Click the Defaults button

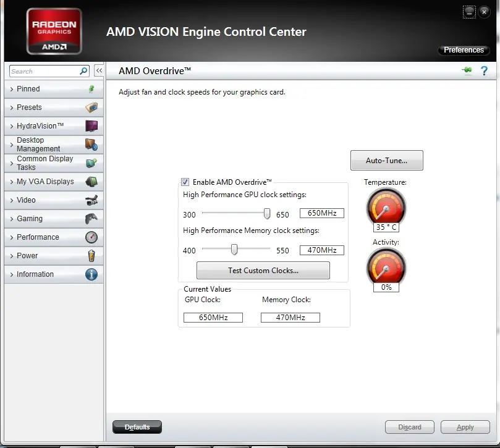coord(137,427)
